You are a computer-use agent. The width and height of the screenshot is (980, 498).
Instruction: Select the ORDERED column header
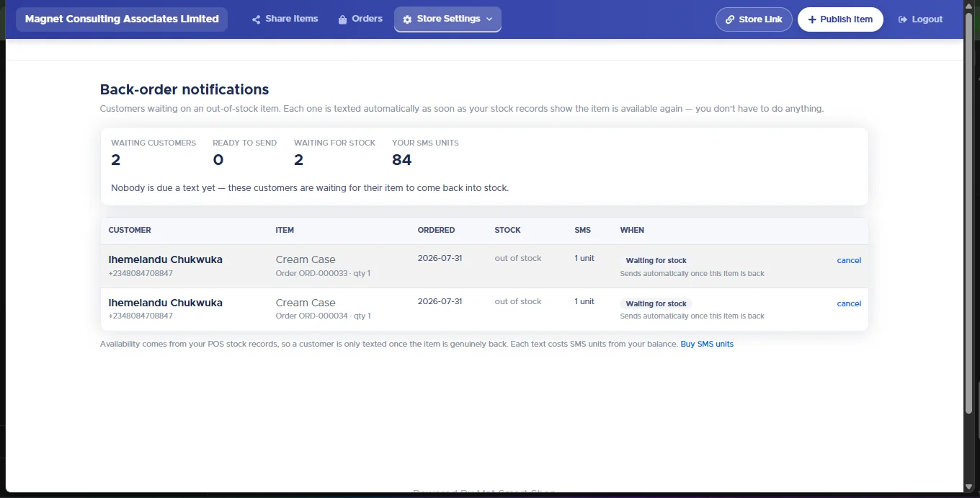436,230
